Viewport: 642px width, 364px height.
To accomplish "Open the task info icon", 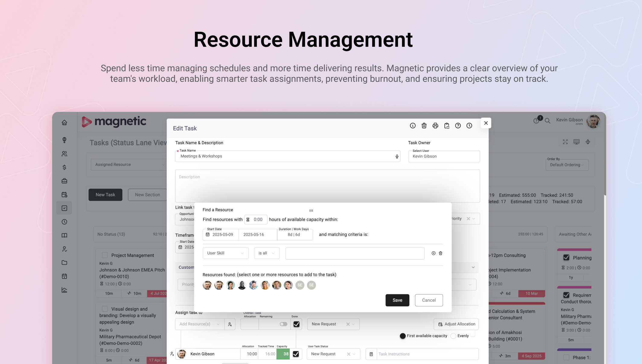I will pos(413,126).
